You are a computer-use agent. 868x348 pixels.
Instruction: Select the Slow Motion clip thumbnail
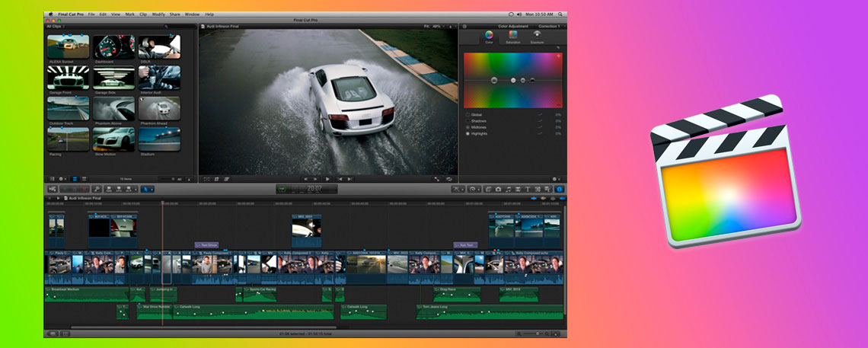(x=113, y=139)
